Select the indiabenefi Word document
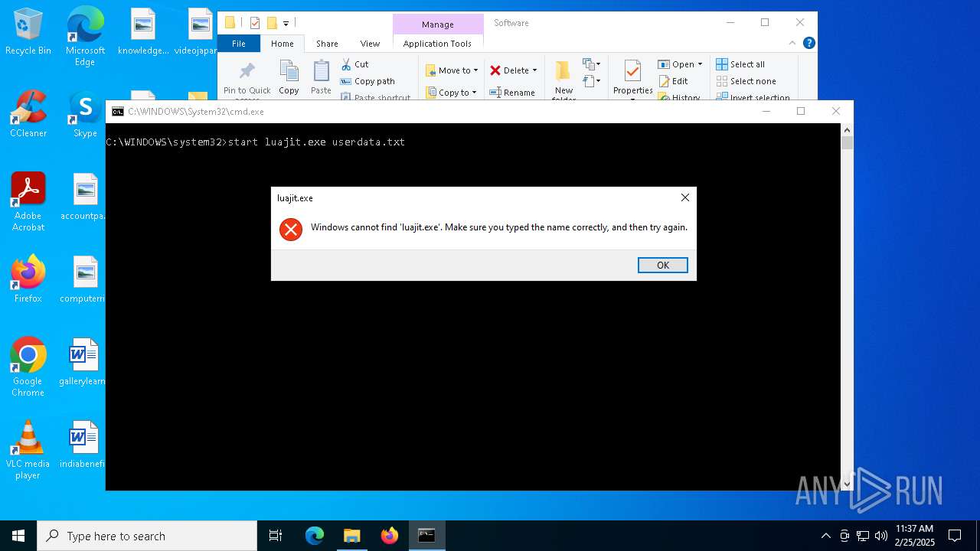 pyautogui.click(x=83, y=445)
